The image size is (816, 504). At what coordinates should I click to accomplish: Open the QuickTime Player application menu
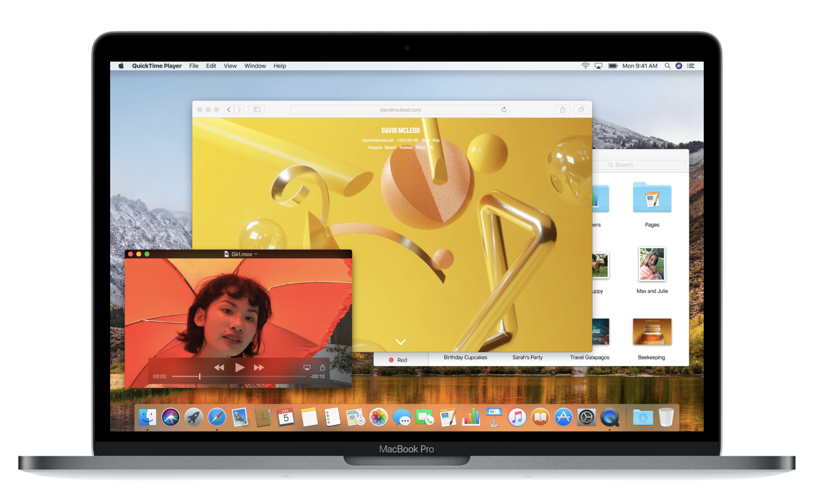tap(157, 66)
